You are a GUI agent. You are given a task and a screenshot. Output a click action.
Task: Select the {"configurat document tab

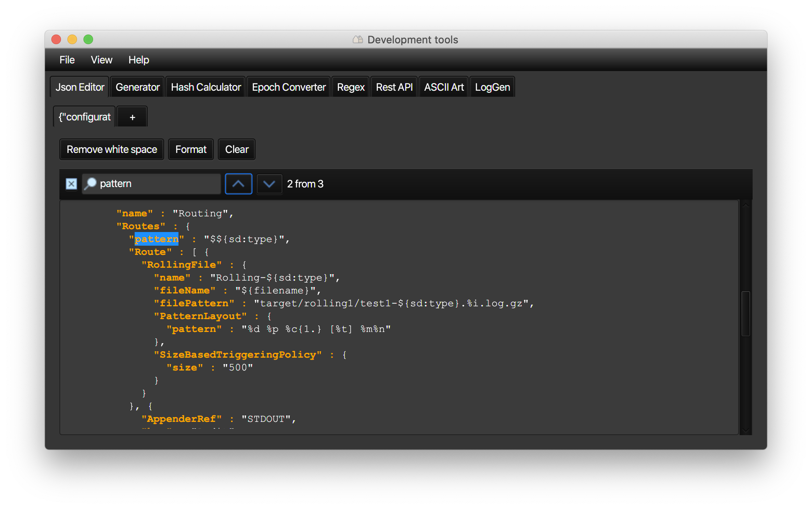point(84,117)
